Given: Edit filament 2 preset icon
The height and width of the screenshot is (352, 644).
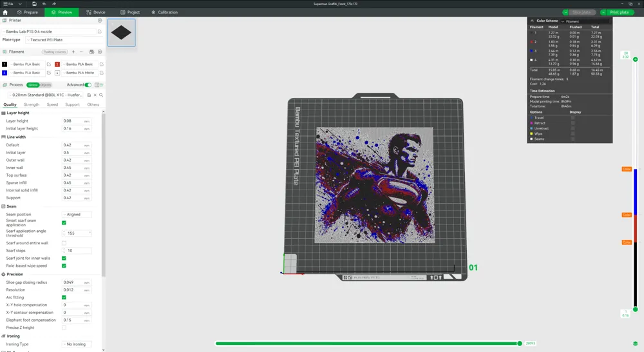Looking at the screenshot, I should (x=102, y=64).
